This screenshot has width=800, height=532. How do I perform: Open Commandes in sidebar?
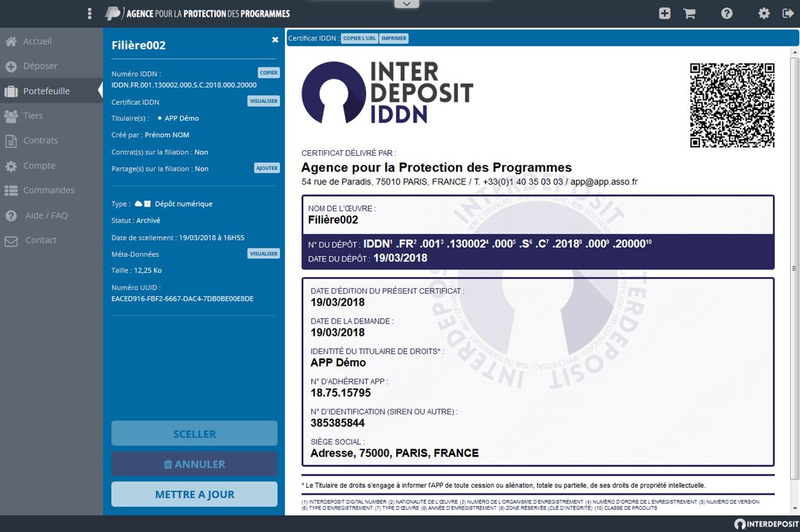[51, 191]
